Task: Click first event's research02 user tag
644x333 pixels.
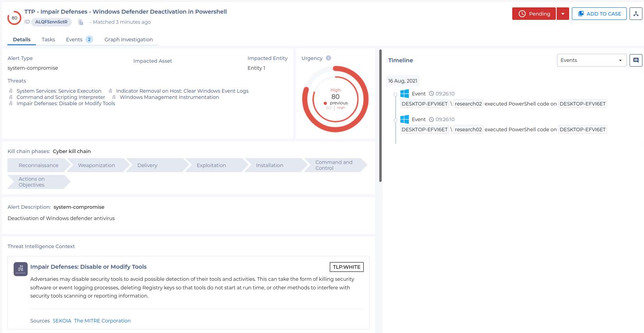Action: [468, 104]
